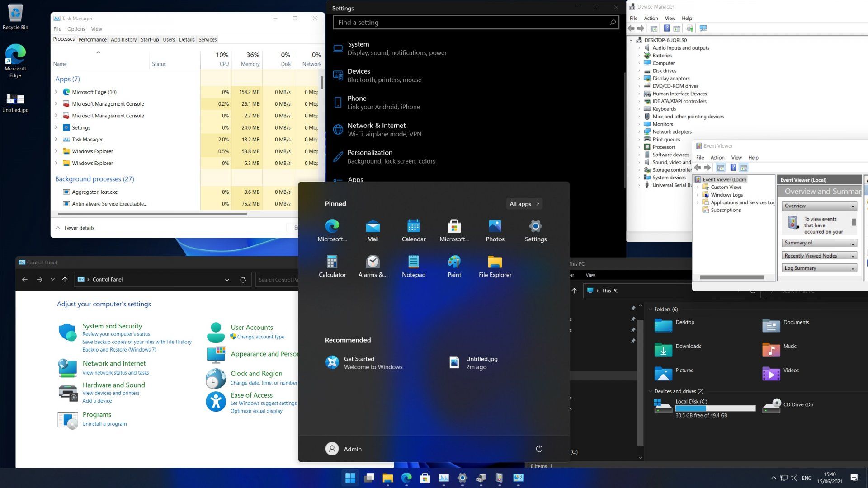Viewport: 868px width, 488px height.
Task: Open the Action menu in Device Manager
Action: [651, 18]
